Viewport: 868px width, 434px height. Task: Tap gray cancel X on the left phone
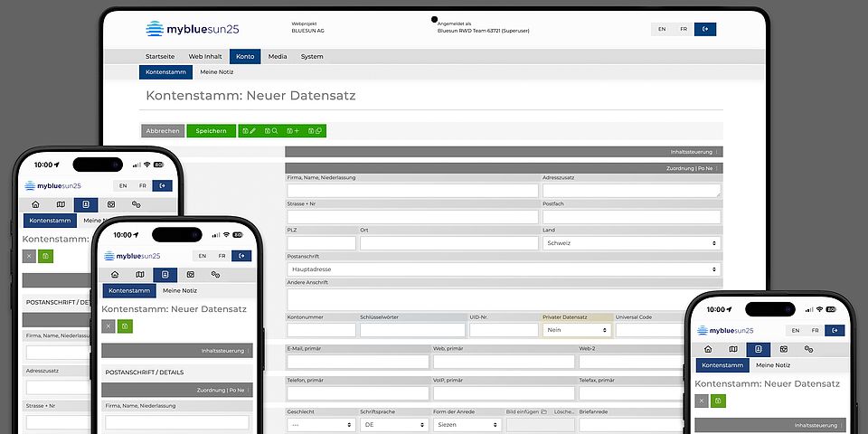point(29,256)
